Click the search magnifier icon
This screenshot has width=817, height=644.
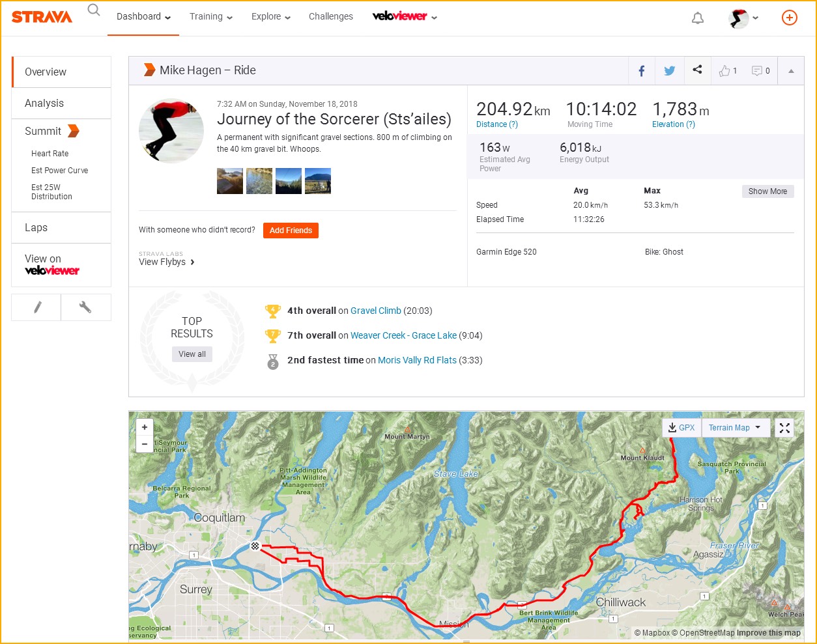[94, 10]
